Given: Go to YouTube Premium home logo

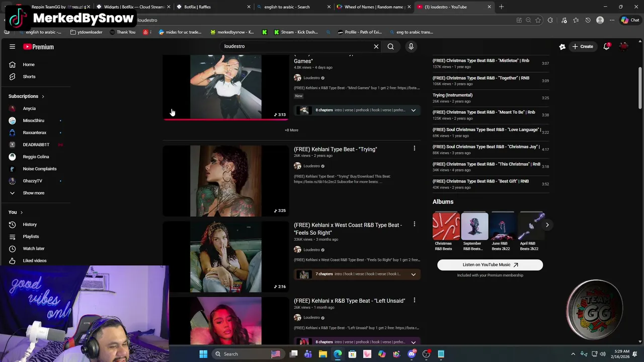Looking at the screenshot, I should click(39, 47).
